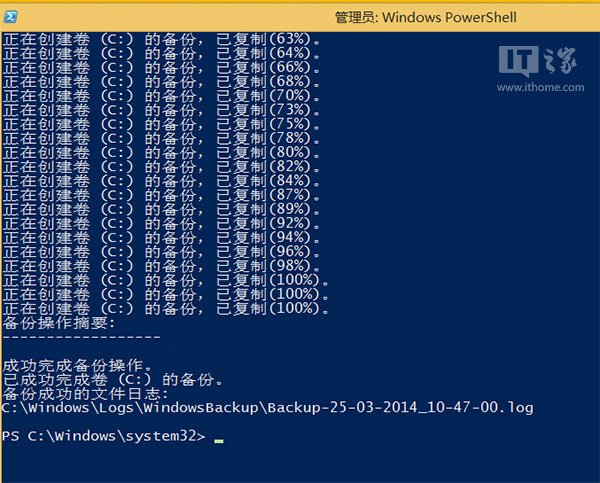Click the Backup-25-03-2014_10-47-00.log file path
The width and height of the screenshot is (600, 483).
[268, 408]
